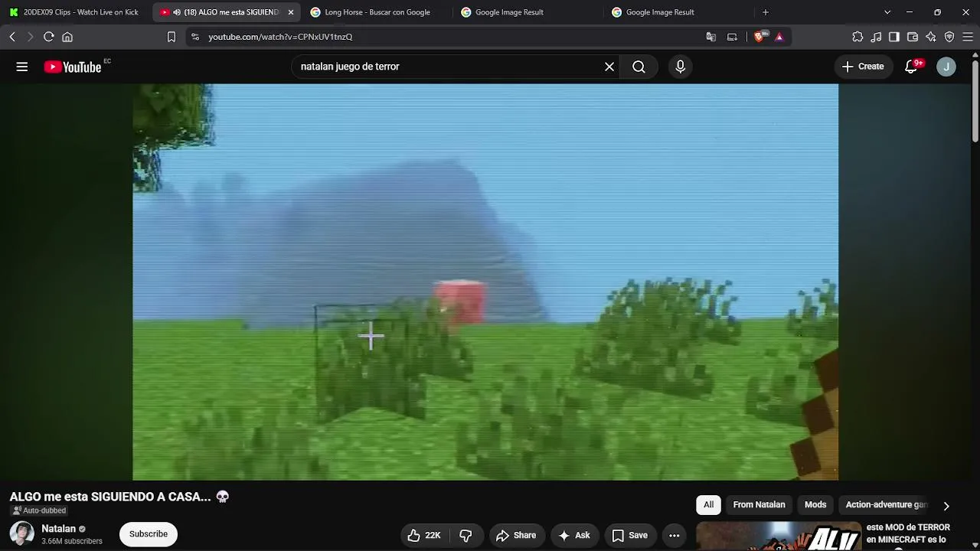The width and height of the screenshot is (980, 551).
Task: Open the Natalan channel name link
Action: coord(58,529)
